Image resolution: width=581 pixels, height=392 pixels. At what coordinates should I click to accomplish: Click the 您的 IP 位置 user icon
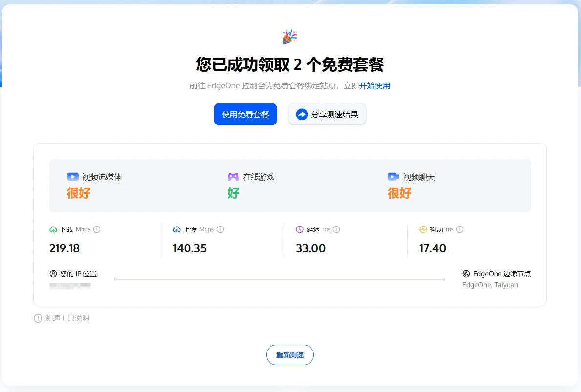(x=53, y=274)
